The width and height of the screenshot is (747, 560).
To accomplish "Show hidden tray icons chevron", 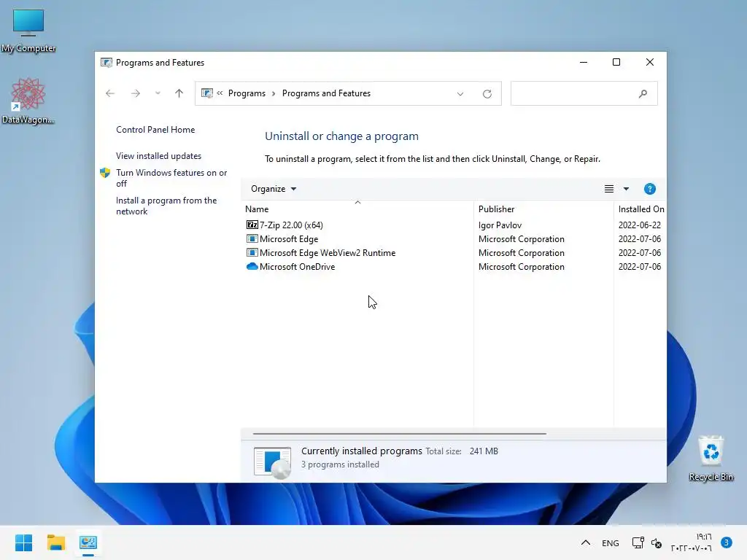I will pyautogui.click(x=586, y=542).
